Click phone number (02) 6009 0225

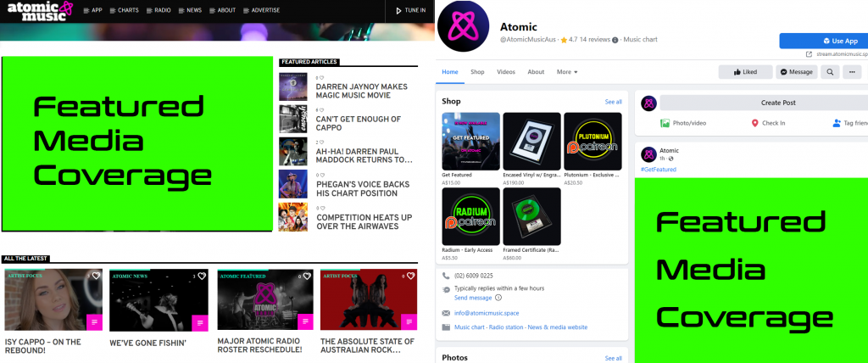[x=473, y=276]
